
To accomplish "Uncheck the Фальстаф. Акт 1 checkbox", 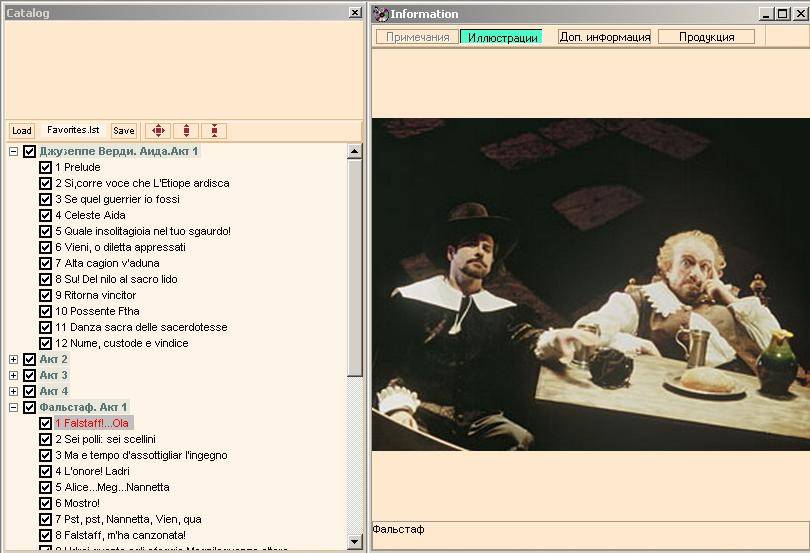I will tap(29, 407).
